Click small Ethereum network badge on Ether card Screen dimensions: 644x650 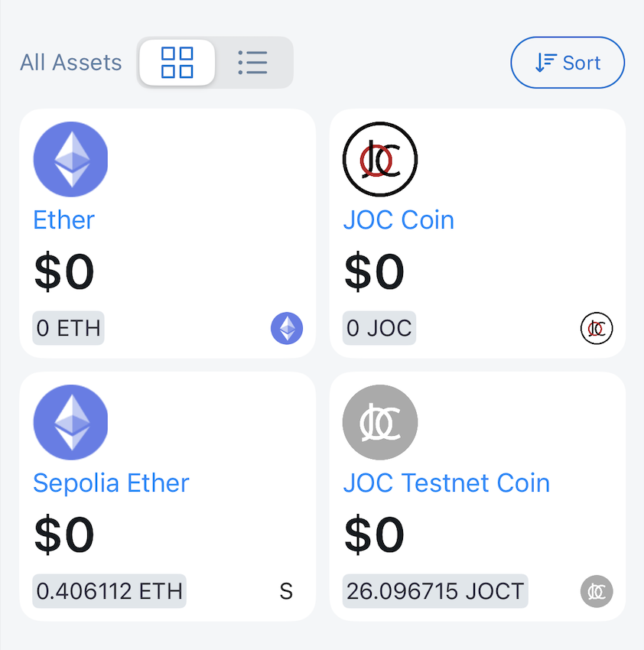coord(287,329)
